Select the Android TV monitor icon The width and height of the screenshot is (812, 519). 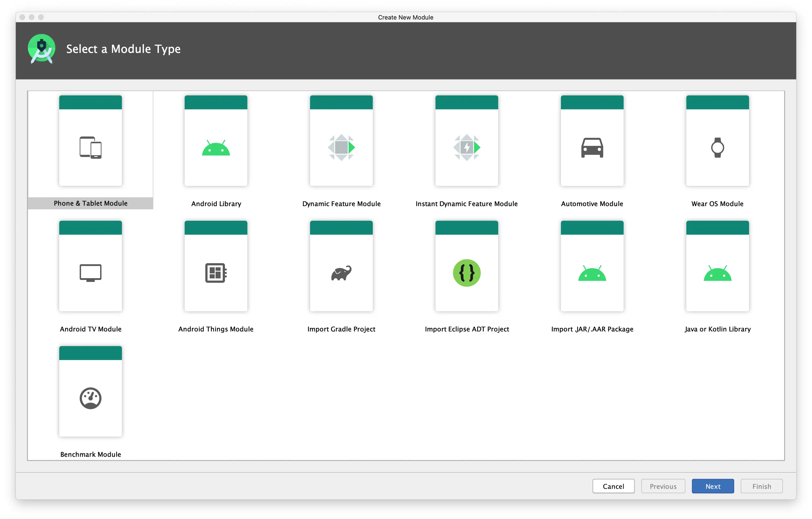pos(90,273)
